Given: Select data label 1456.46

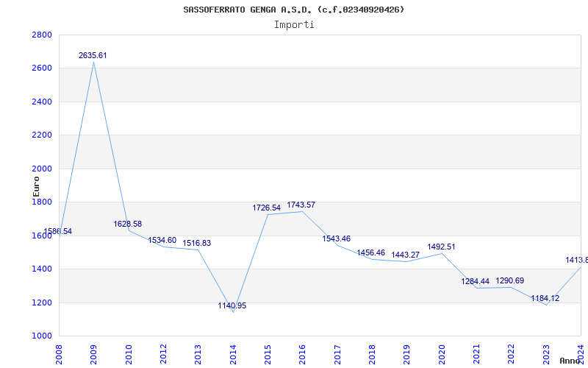Looking at the screenshot, I should pyautogui.click(x=371, y=252).
